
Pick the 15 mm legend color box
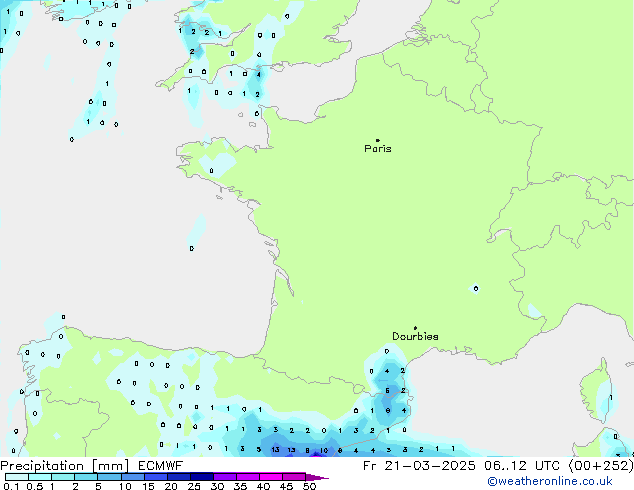coord(155,477)
